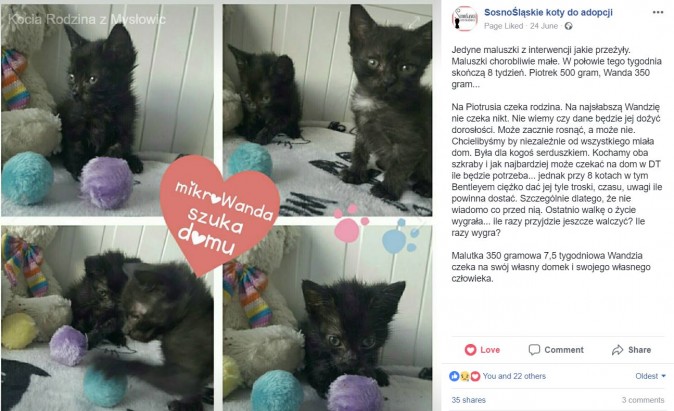Open the Oldest comment sorting dropdown
Viewport: 674px width, 411px height.
(650, 376)
